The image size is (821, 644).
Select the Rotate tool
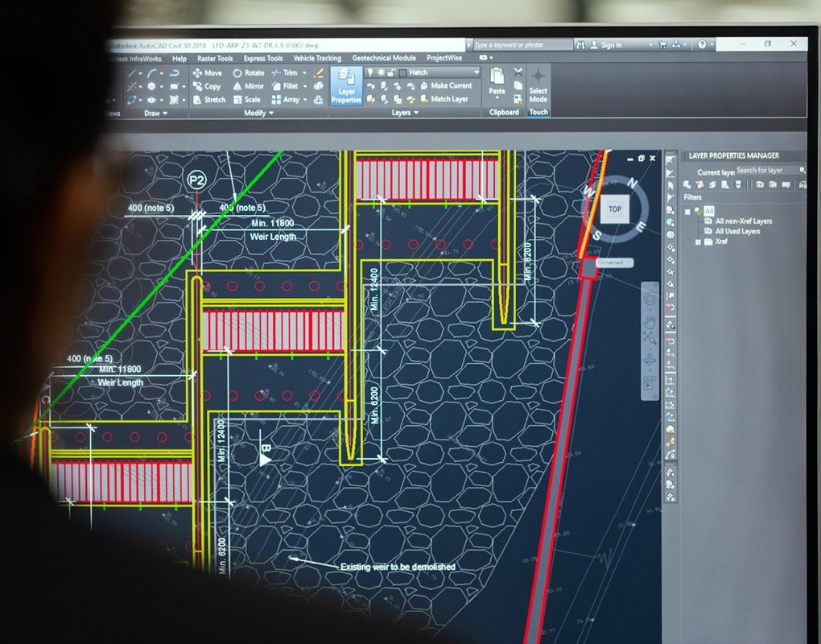coord(249,72)
